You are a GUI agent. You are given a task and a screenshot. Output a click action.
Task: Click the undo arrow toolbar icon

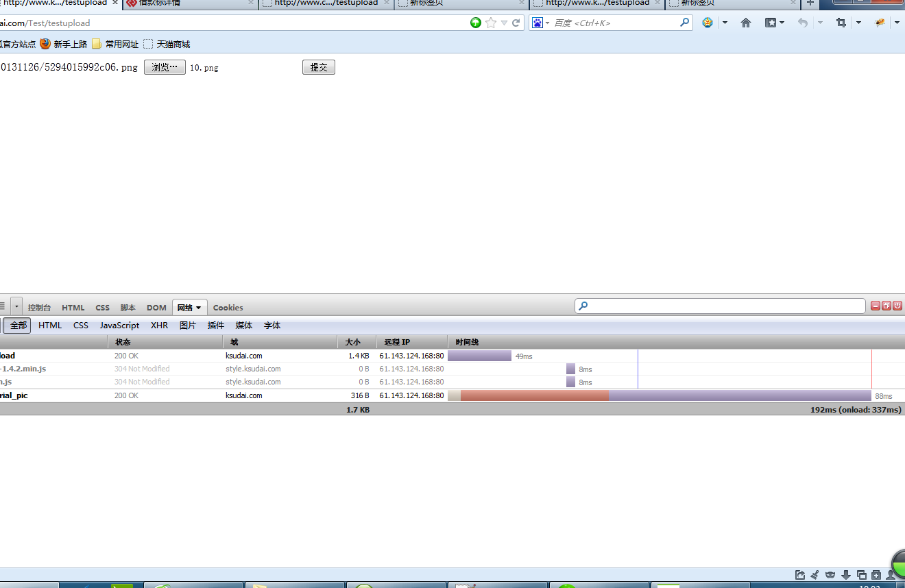coord(803,23)
